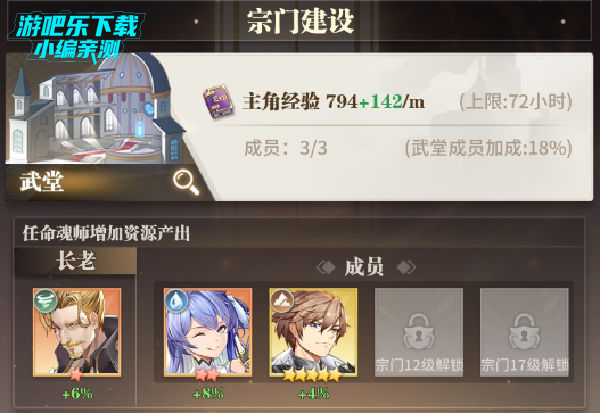Click the magnifying glass on 武堂

pyautogui.click(x=186, y=182)
